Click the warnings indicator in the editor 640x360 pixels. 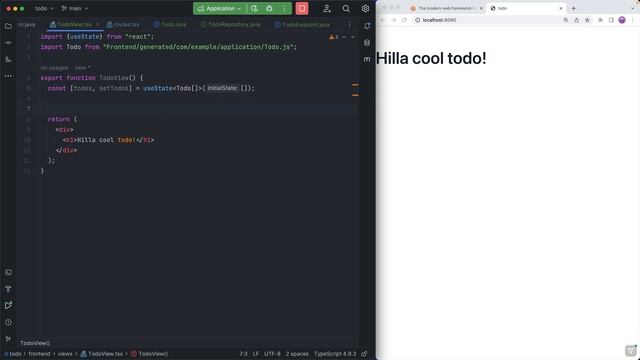pyautogui.click(x=333, y=37)
